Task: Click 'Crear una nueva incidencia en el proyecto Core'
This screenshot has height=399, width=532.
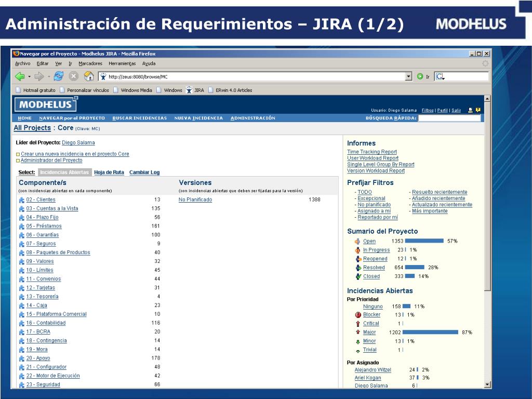Action: 75,154
